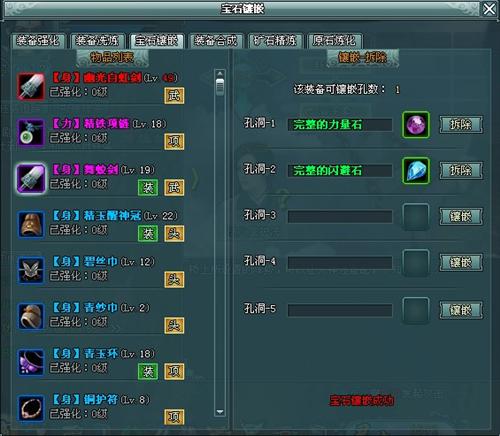Click the item list scroll down arrow
This screenshot has height=436, width=500.
[x=220, y=412]
